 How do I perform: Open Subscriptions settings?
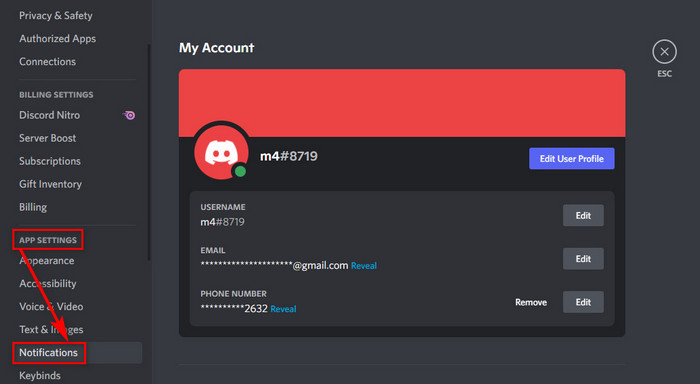[50, 161]
